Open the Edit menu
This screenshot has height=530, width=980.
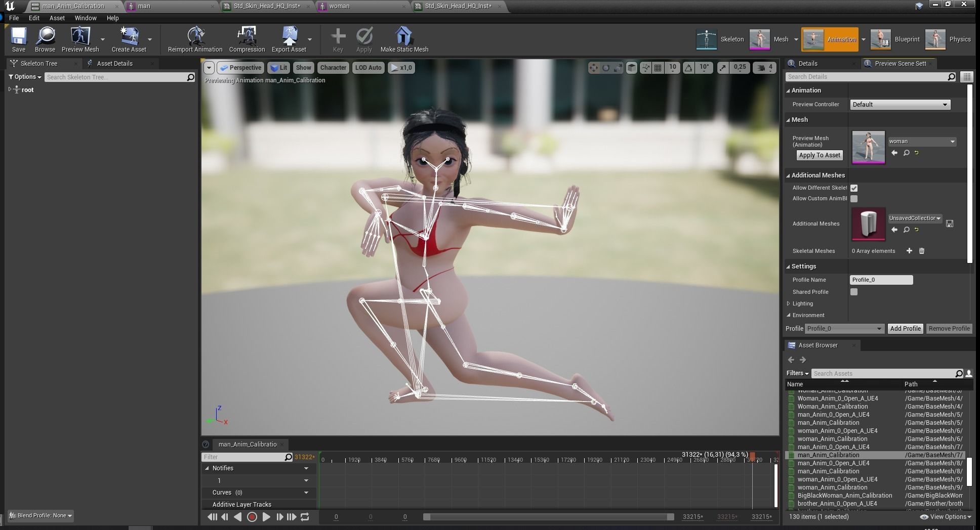coord(34,18)
